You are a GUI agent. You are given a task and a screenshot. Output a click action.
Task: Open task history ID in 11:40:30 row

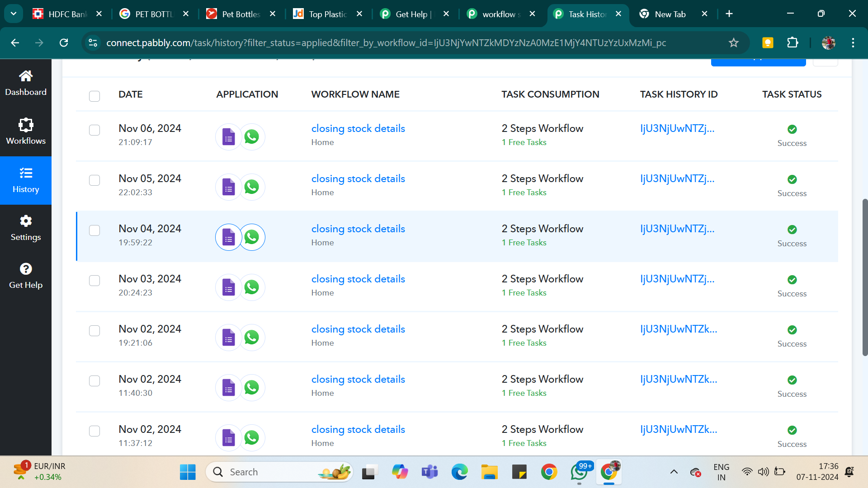coord(679,380)
